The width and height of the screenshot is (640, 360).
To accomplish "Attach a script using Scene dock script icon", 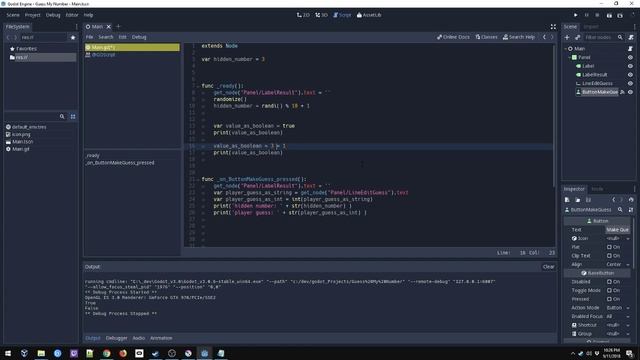I will pyautogui.click(x=631, y=37).
